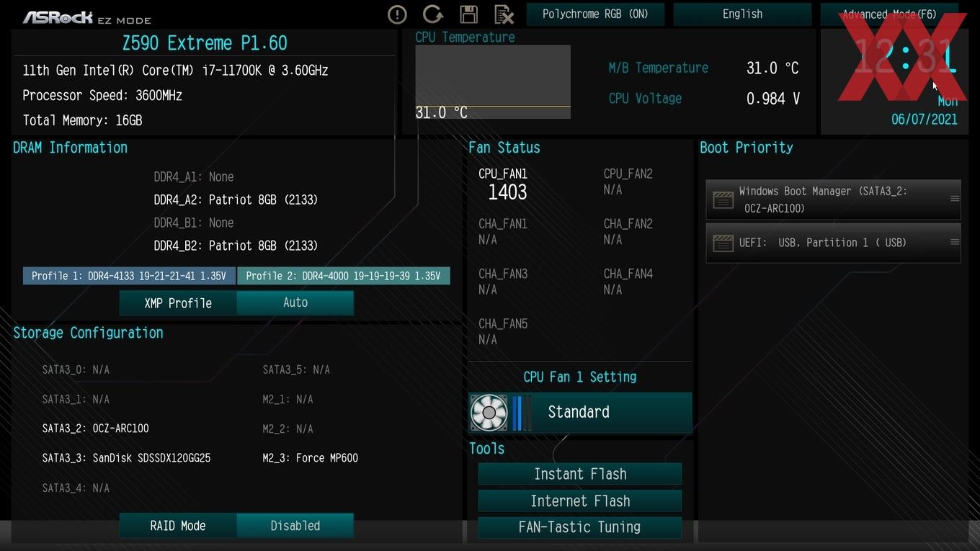Screen dimensions: 980x551
Task: Click the Boot Priority heading
Action: (x=747, y=148)
